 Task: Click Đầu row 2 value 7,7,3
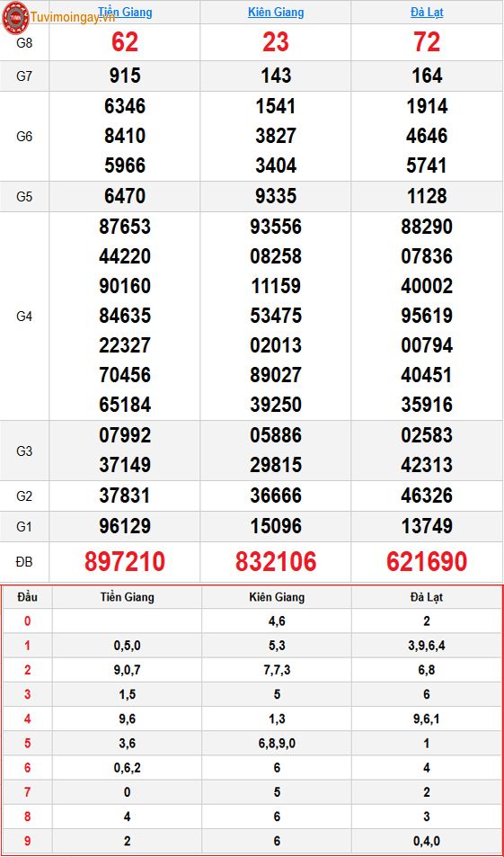pos(277,670)
